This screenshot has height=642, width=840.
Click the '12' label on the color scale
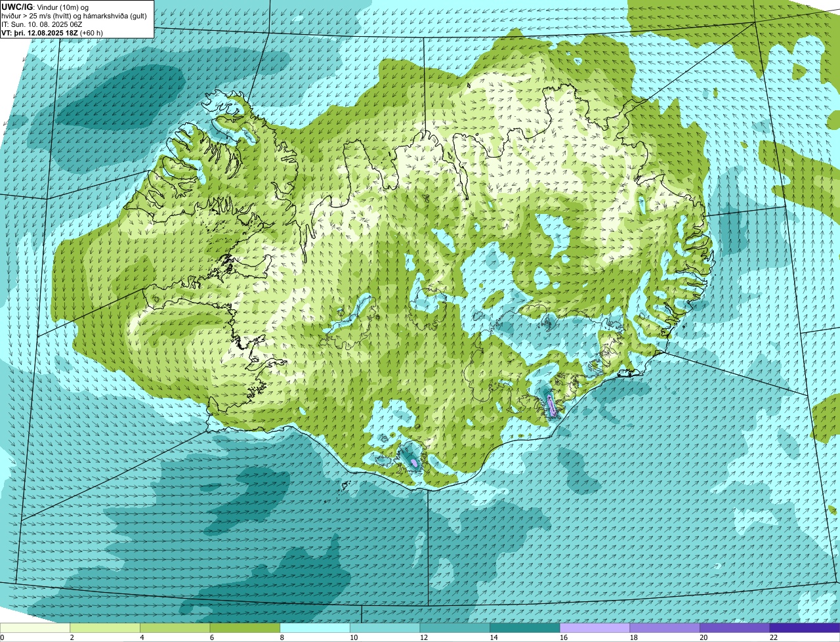(x=424, y=637)
